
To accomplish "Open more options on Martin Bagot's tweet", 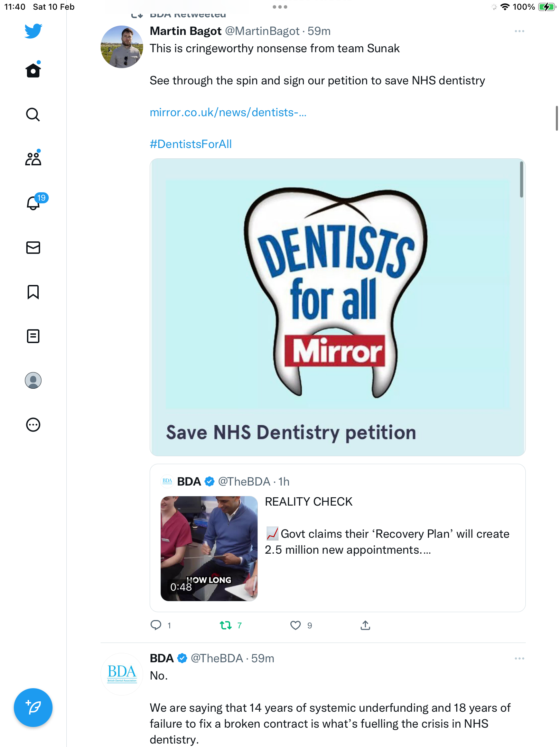I will coord(519,31).
